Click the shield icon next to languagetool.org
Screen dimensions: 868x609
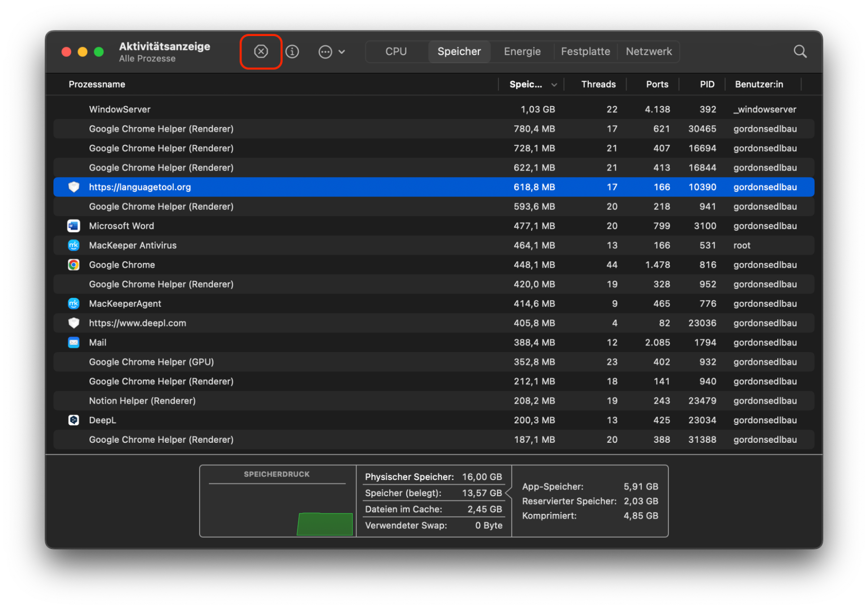point(73,187)
